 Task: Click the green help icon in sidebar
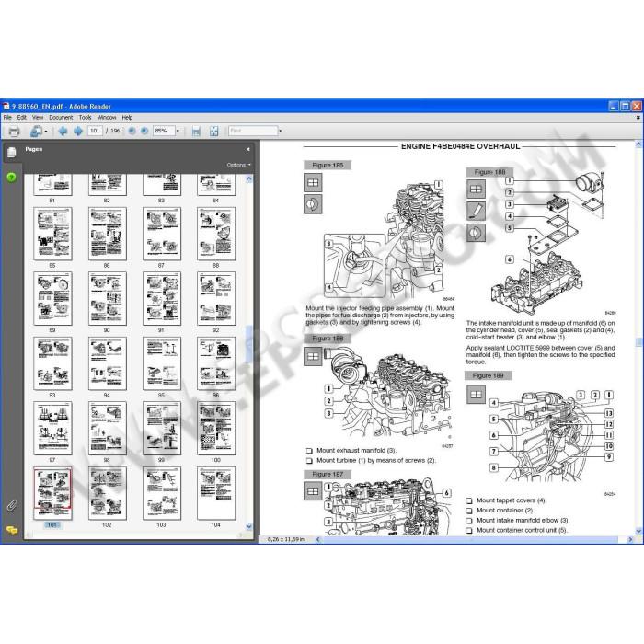[x=11, y=178]
